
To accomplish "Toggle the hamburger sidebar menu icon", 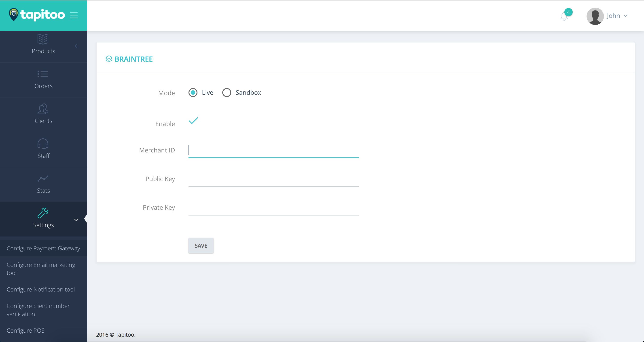I will tap(74, 15).
